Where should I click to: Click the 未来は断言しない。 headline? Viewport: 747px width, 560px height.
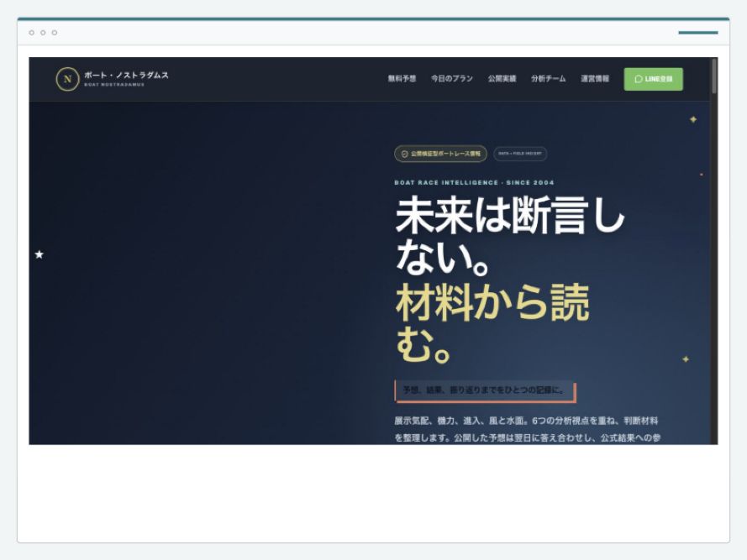510,236
